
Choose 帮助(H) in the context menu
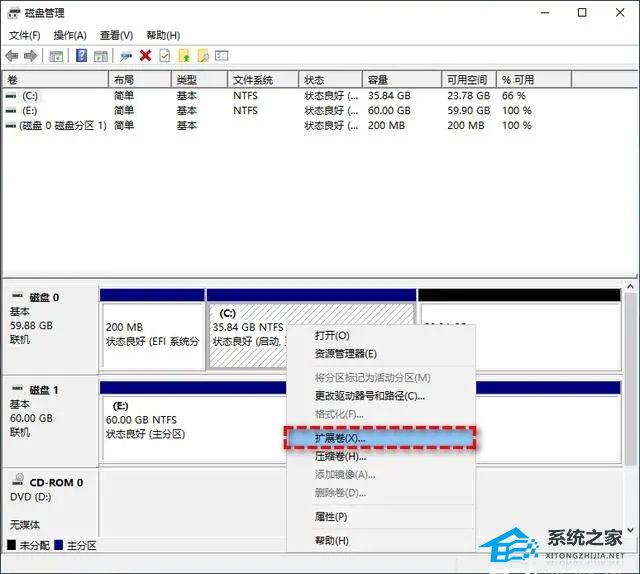pyautogui.click(x=381, y=541)
